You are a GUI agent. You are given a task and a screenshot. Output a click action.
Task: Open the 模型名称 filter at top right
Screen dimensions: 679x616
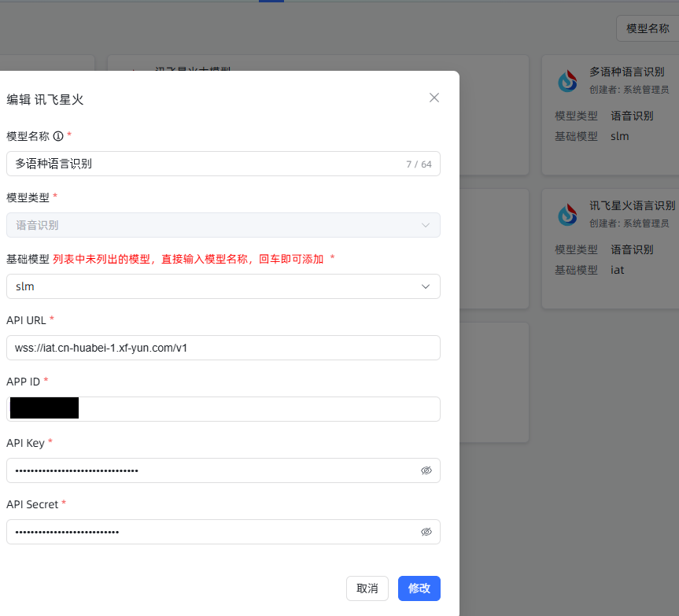pyautogui.click(x=647, y=28)
